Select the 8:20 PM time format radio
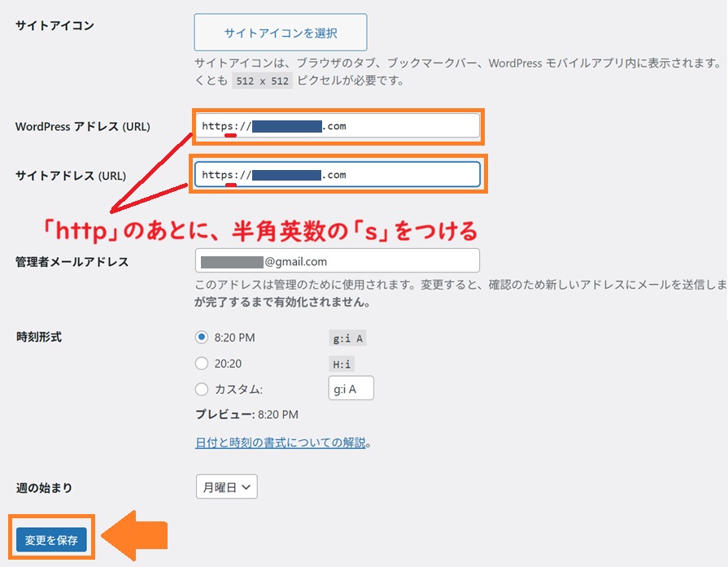 click(202, 338)
